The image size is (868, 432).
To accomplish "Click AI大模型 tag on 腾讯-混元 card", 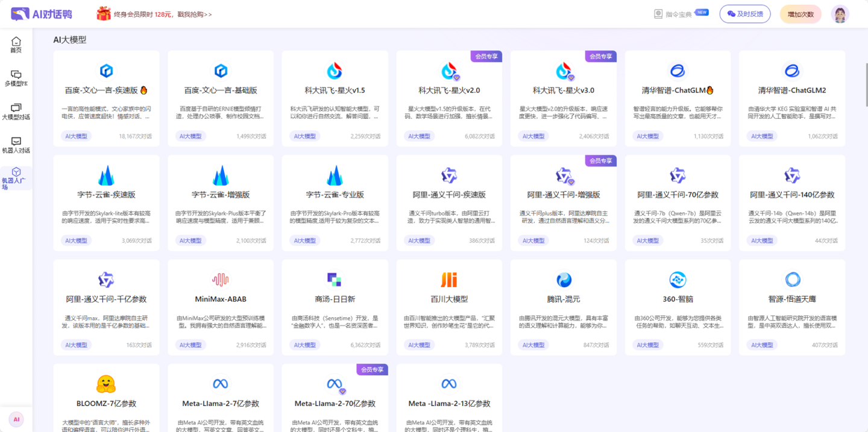I will pyautogui.click(x=534, y=345).
